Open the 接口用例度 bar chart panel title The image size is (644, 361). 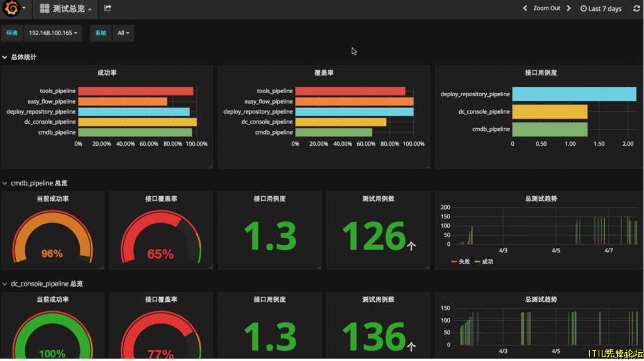pos(540,73)
